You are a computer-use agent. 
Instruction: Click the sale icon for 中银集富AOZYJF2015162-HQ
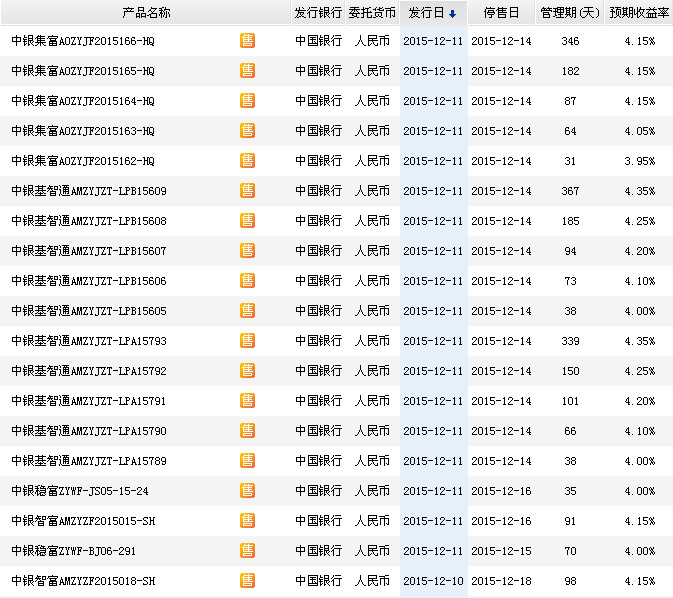[x=247, y=161]
